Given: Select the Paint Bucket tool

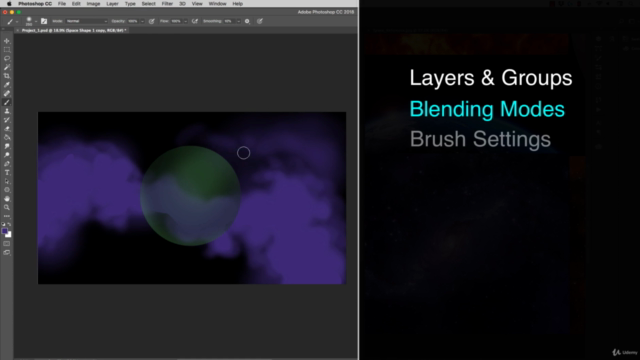Looking at the screenshot, I should (x=7, y=138).
